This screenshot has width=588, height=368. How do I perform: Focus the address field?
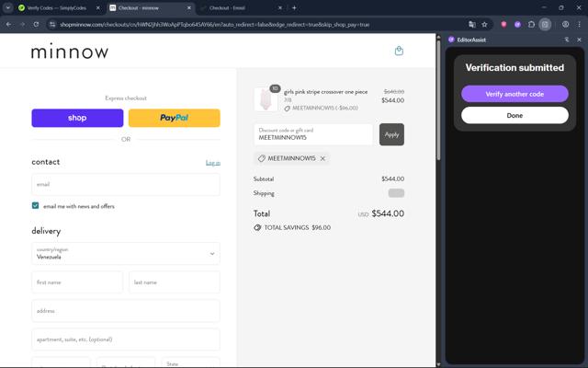126,311
